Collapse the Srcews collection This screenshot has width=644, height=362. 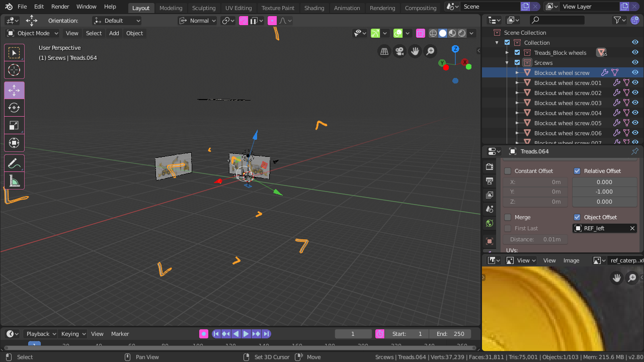click(507, 63)
